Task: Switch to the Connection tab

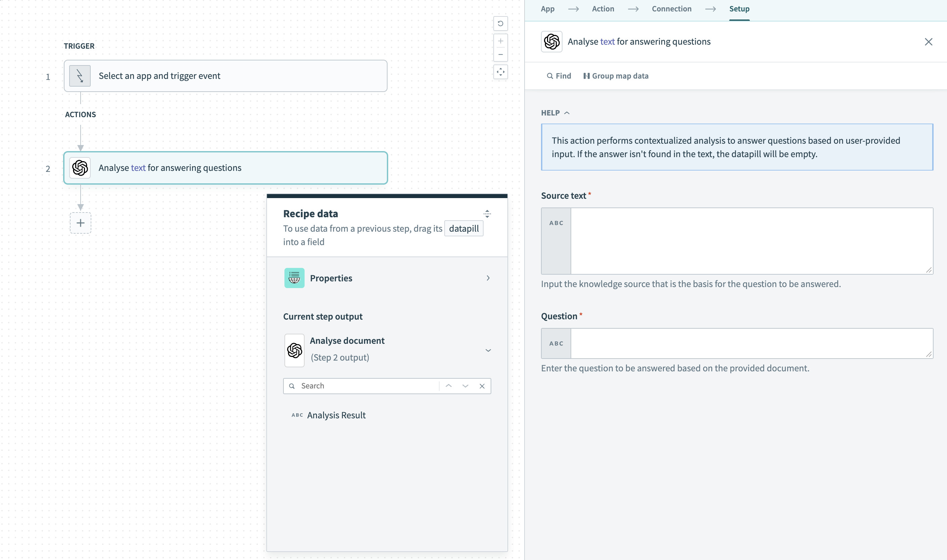Action: click(672, 9)
